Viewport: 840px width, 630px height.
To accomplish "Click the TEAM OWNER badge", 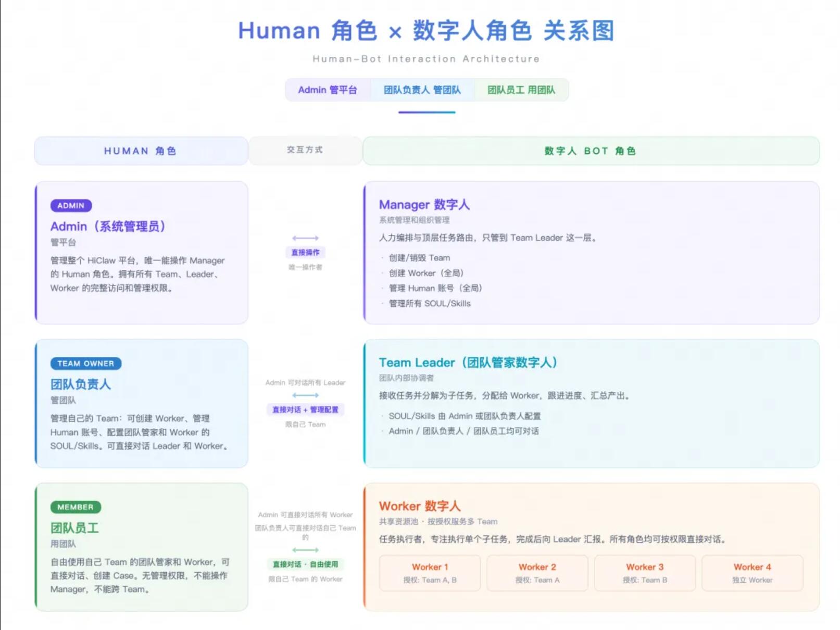I will pos(86,363).
